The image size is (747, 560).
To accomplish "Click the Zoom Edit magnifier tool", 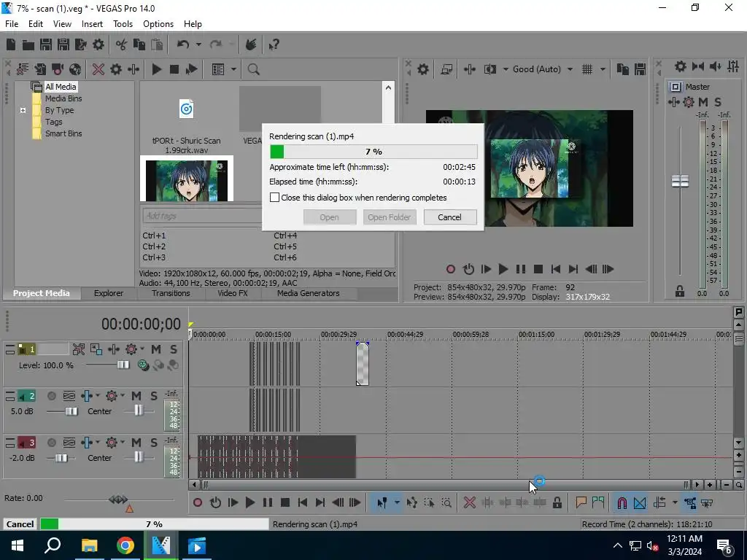I will [x=446, y=502].
